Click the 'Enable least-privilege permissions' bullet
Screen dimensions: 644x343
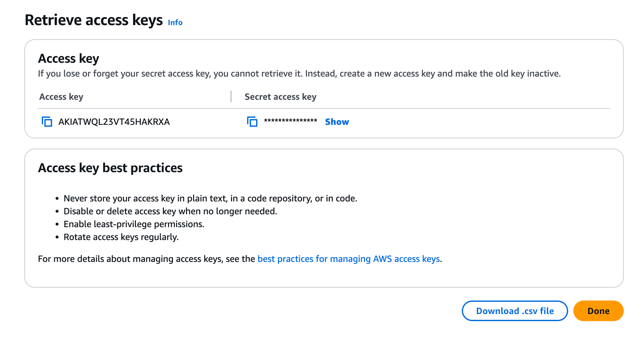point(134,224)
